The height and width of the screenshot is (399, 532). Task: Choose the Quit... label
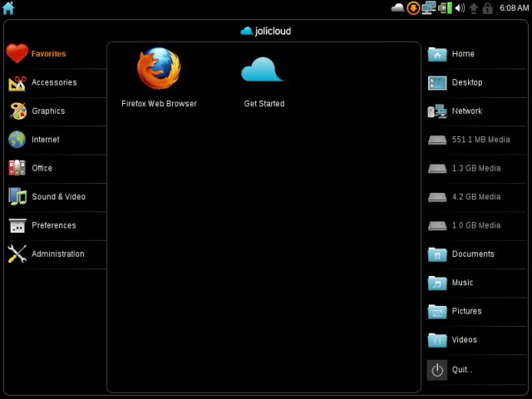tap(462, 369)
